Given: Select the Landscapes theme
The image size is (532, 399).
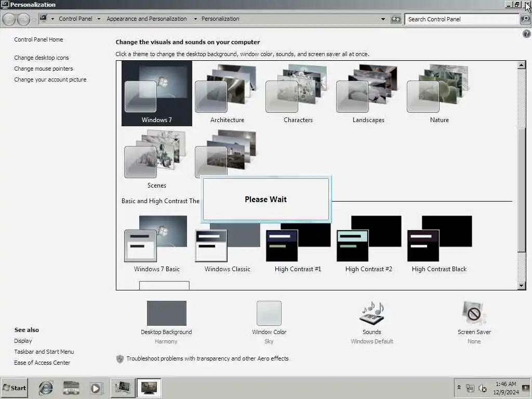Looking at the screenshot, I should [368, 94].
